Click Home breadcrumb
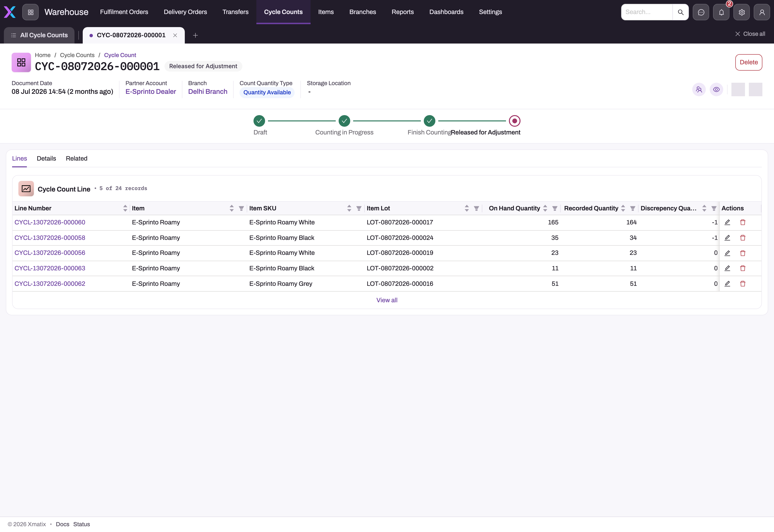Viewport: 774px width, 532px height. (43, 55)
